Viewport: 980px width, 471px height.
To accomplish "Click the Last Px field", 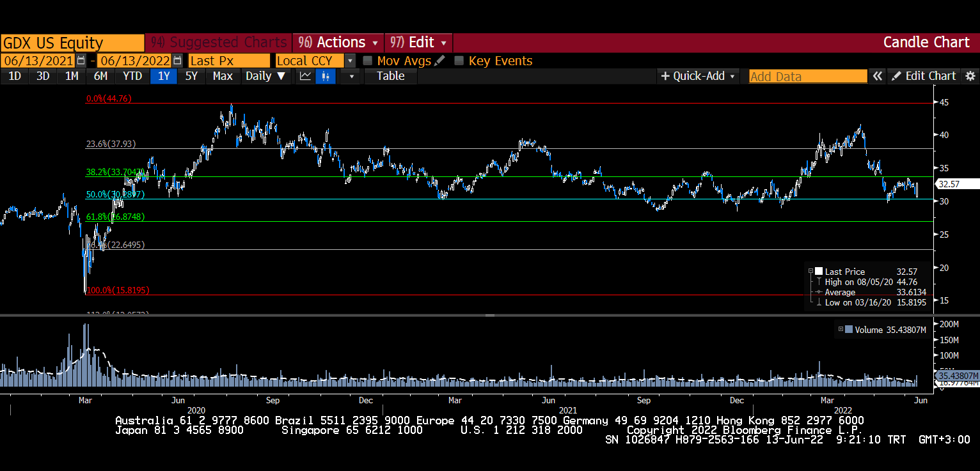I will click(x=229, y=61).
